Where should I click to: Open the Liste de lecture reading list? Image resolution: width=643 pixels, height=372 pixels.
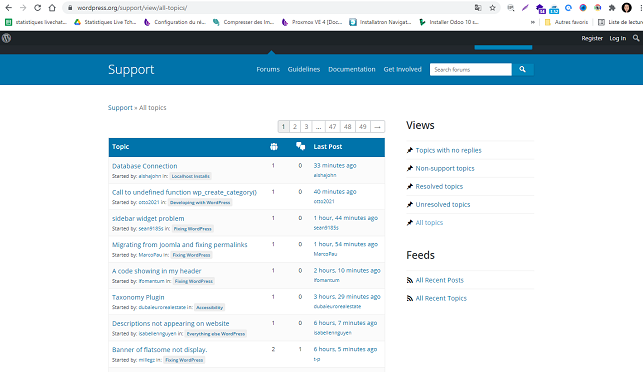click(x=620, y=22)
